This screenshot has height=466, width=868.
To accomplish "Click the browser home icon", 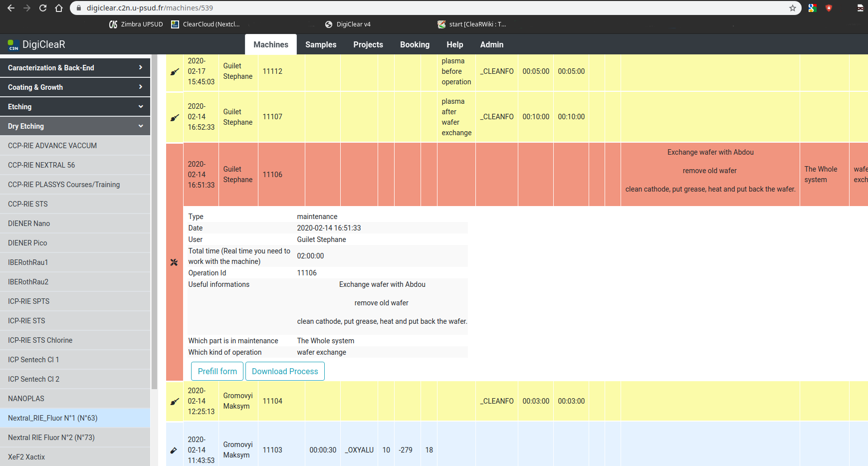I will (x=59, y=8).
